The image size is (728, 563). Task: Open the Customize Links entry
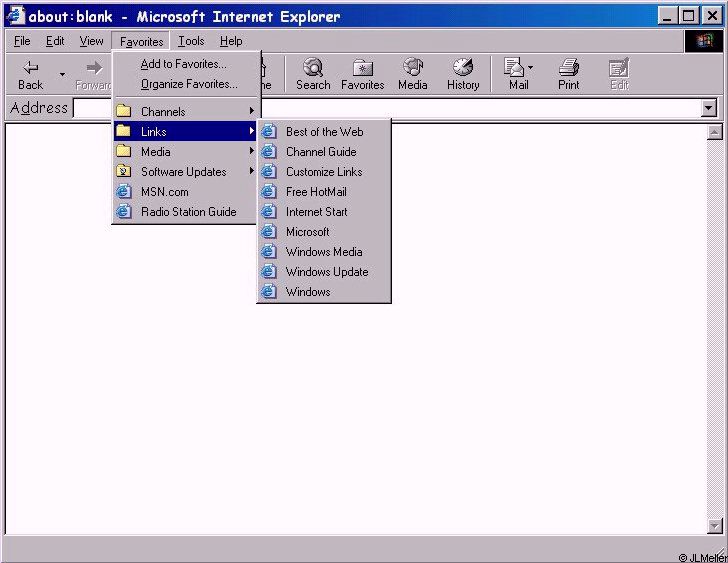(324, 172)
